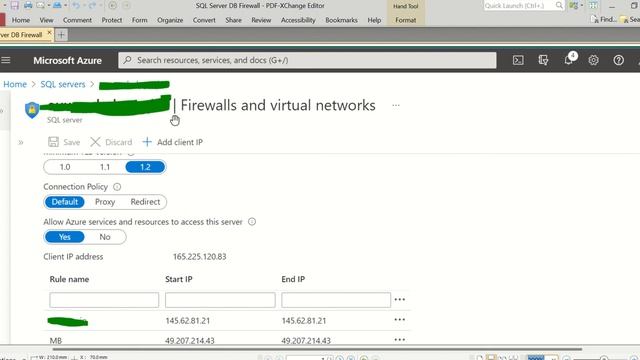Open Azure help question mark icon
This screenshot has width=640, height=360.
point(618,60)
